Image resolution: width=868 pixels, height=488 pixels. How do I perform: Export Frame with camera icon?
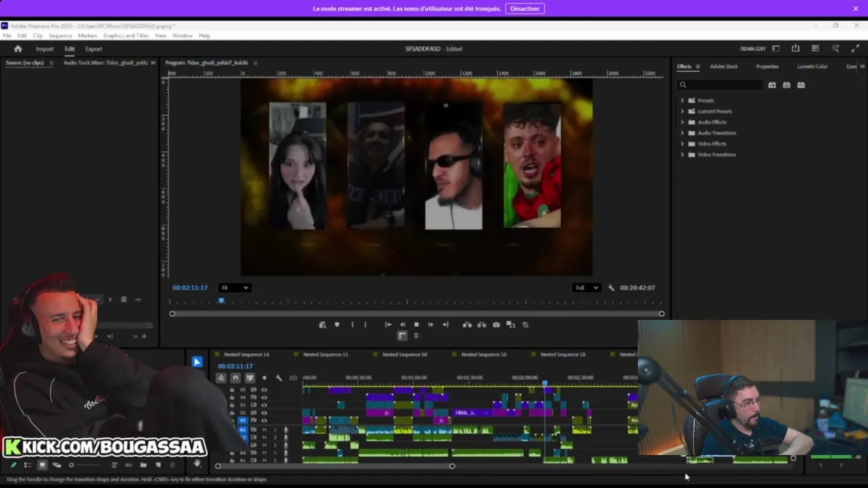496,325
